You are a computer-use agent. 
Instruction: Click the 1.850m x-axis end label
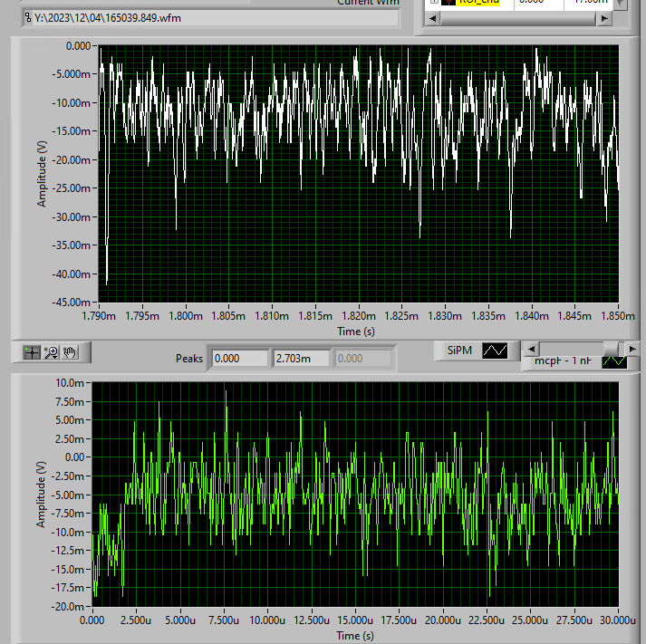coord(617,316)
